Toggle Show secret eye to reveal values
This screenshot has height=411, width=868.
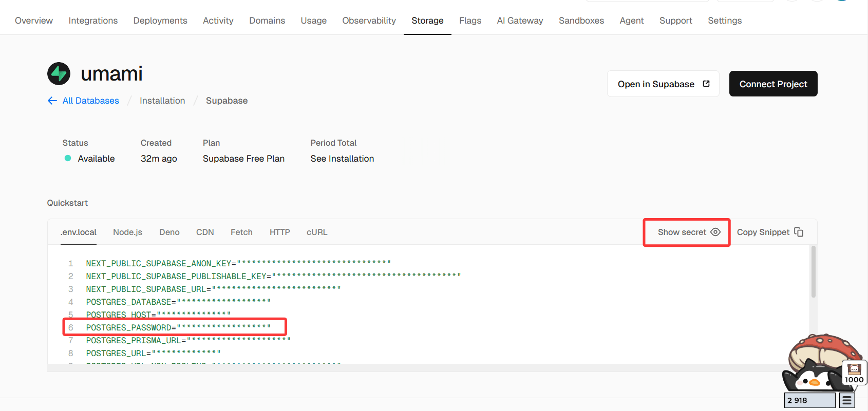click(715, 232)
